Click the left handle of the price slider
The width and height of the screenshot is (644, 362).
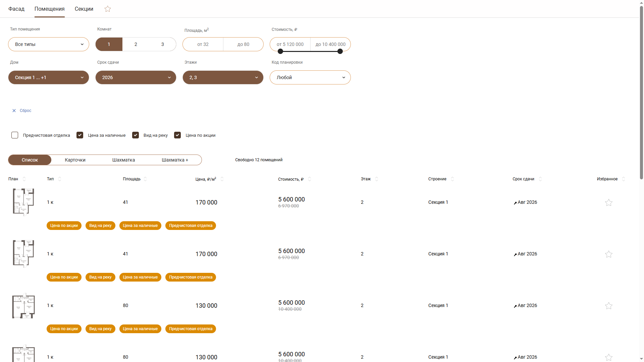[280, 51]
